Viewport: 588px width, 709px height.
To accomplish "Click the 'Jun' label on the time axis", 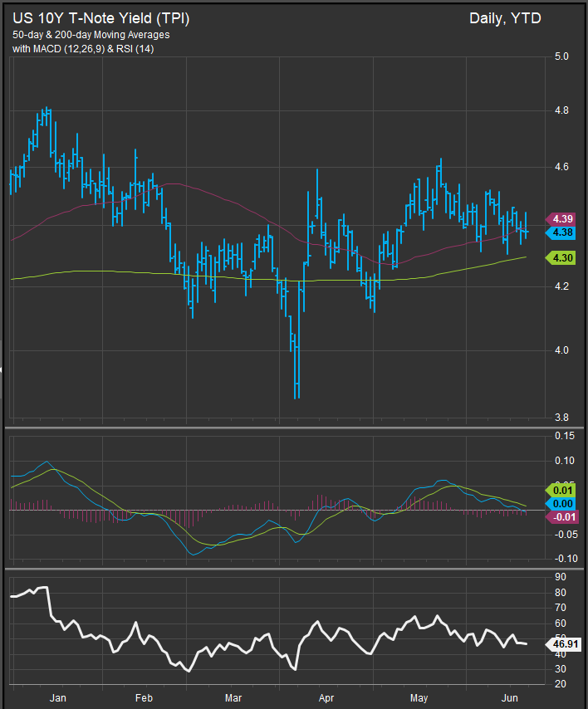I will coord(510,697).
